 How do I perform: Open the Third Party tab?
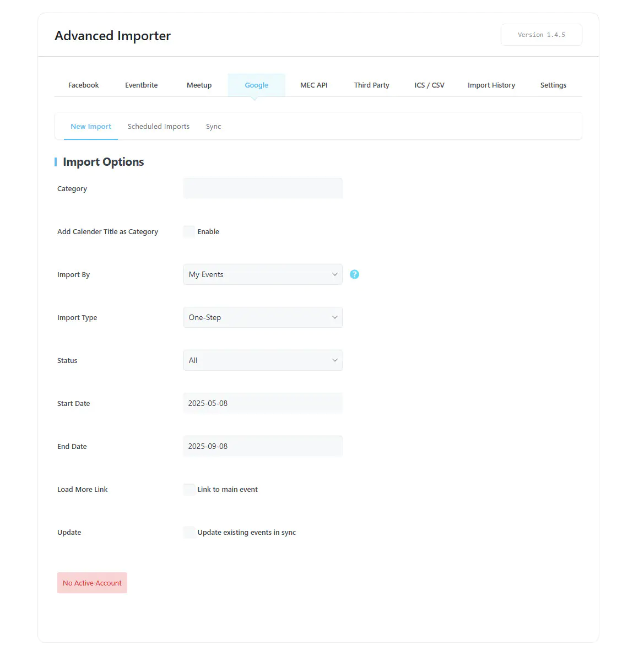pos(372,85)
